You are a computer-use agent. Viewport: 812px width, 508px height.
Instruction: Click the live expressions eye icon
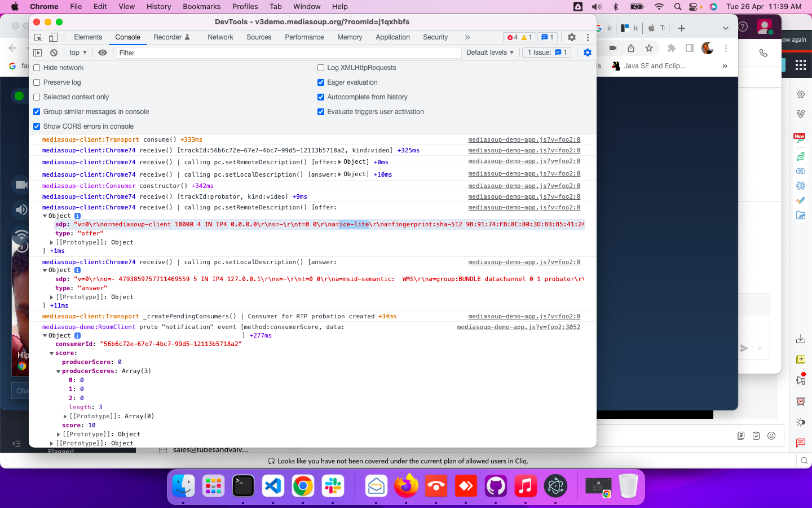(x=103, y=52)
